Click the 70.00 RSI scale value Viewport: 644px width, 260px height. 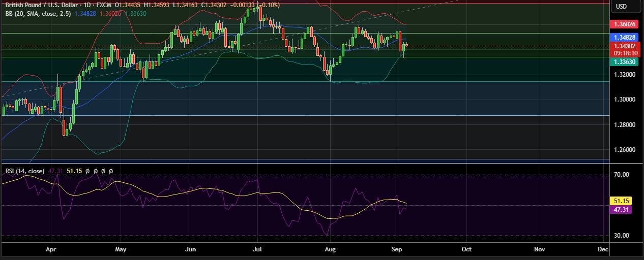pos(622,175)
